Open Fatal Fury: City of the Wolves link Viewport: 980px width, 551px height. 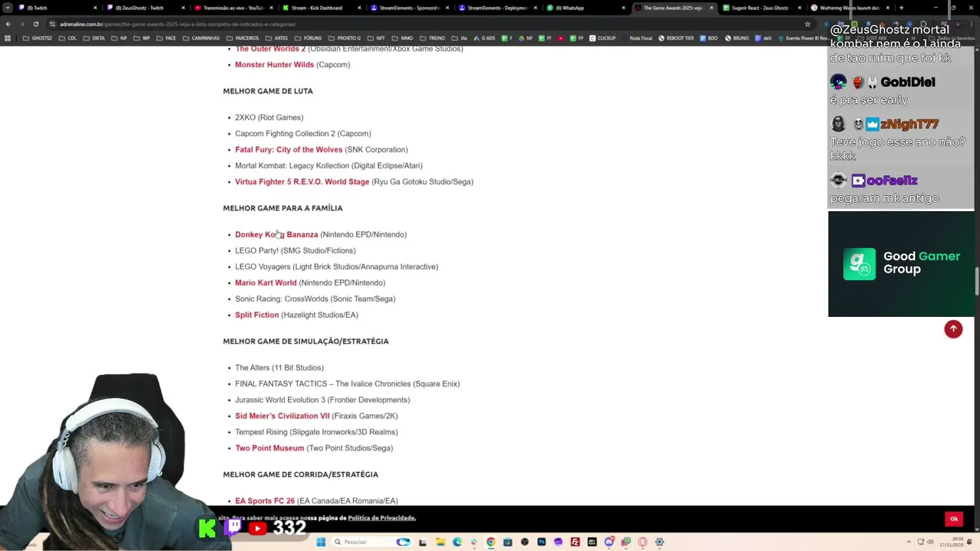[x=289, y=149]
